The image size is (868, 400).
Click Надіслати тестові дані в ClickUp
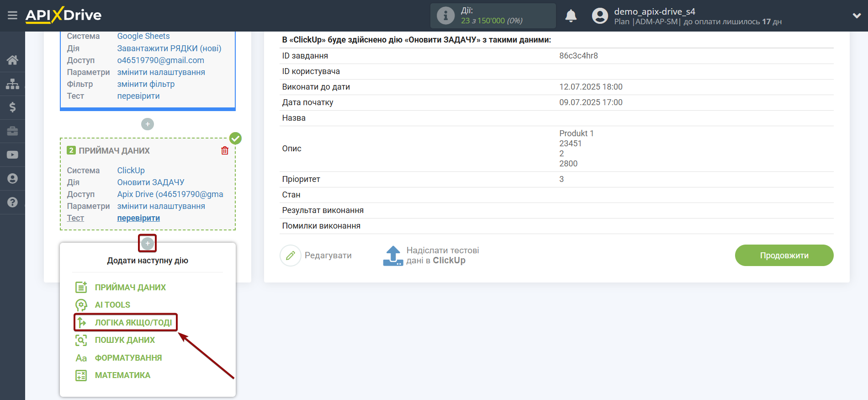pos(443,256)
